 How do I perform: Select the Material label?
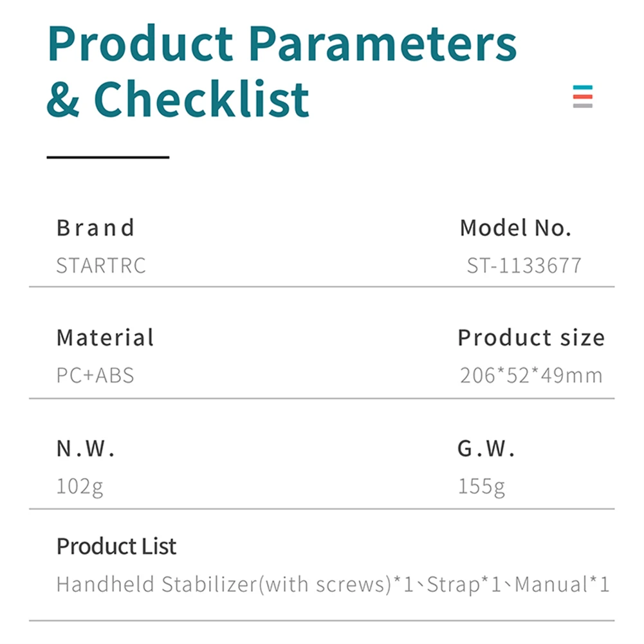coord(105,338)
